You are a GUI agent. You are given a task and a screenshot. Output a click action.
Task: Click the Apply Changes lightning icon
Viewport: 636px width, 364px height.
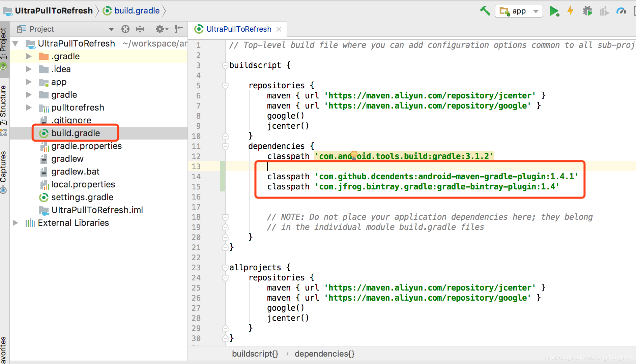(570, 11)
